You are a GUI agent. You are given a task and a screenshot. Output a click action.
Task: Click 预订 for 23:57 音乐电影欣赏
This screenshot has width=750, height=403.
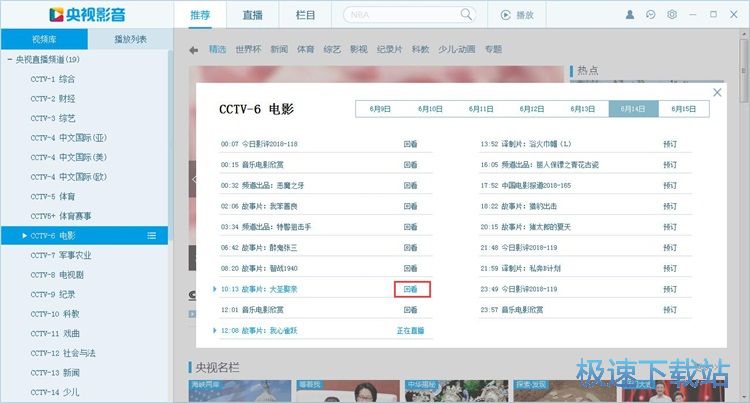pyautogui.click(x=670, y=310)
